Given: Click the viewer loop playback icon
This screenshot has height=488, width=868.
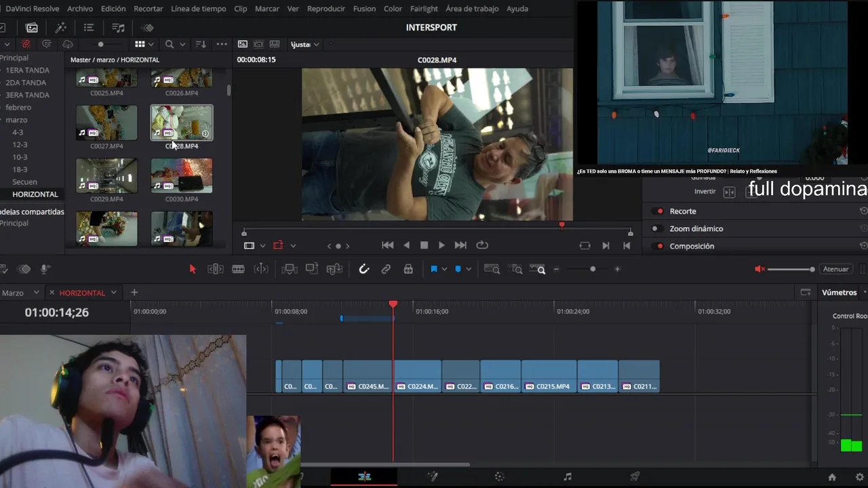Looking at the screenshot, I should (482, 245).
